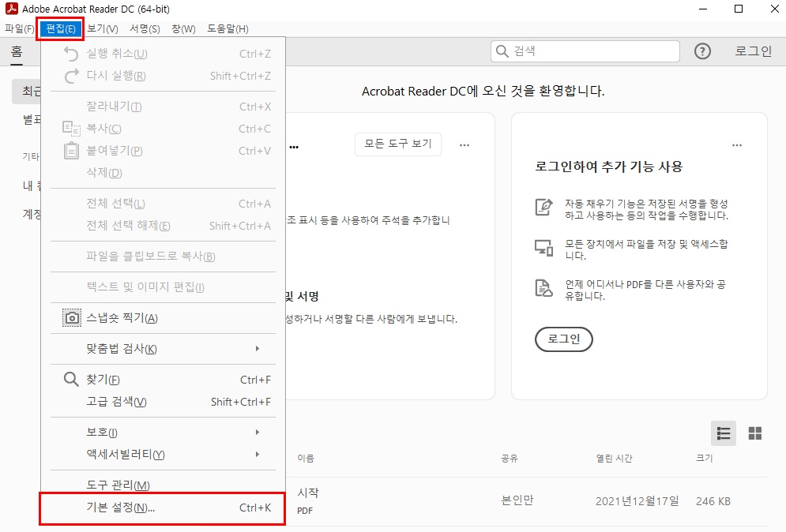Click the 본인만 sharing cell

coord(517,500)
